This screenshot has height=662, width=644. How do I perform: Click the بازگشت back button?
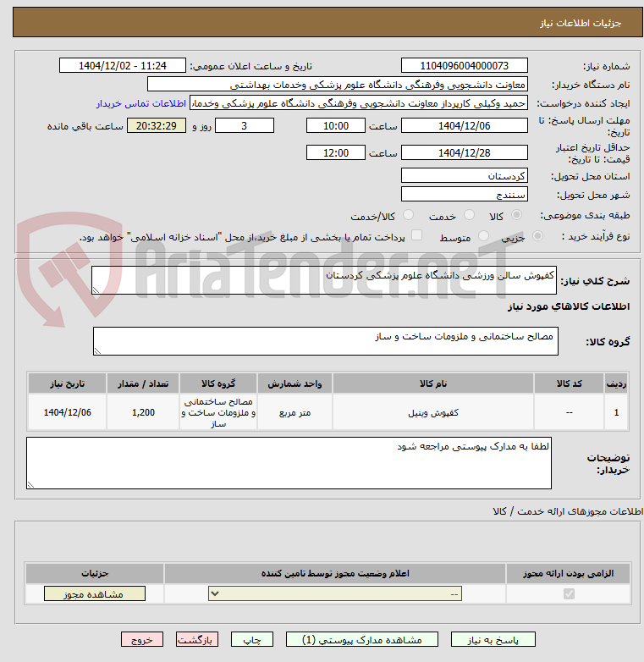click(x=197, y=640)
